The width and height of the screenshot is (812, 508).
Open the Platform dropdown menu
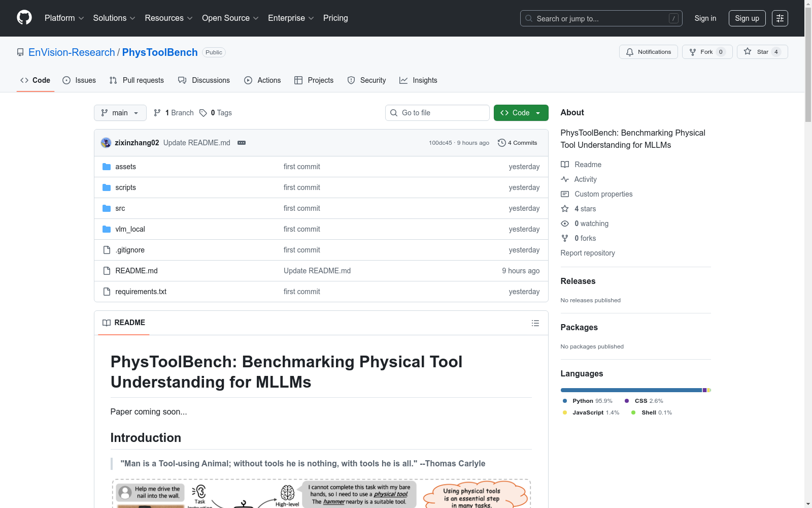tap(64, 18)
